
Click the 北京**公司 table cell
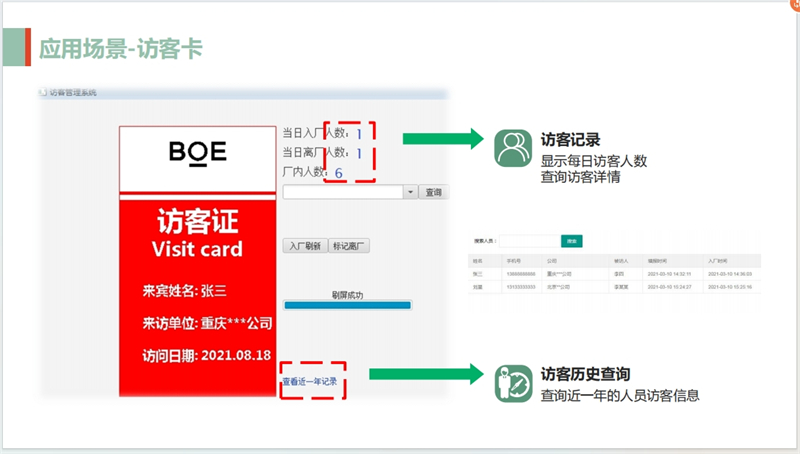[x=559, y=287]
